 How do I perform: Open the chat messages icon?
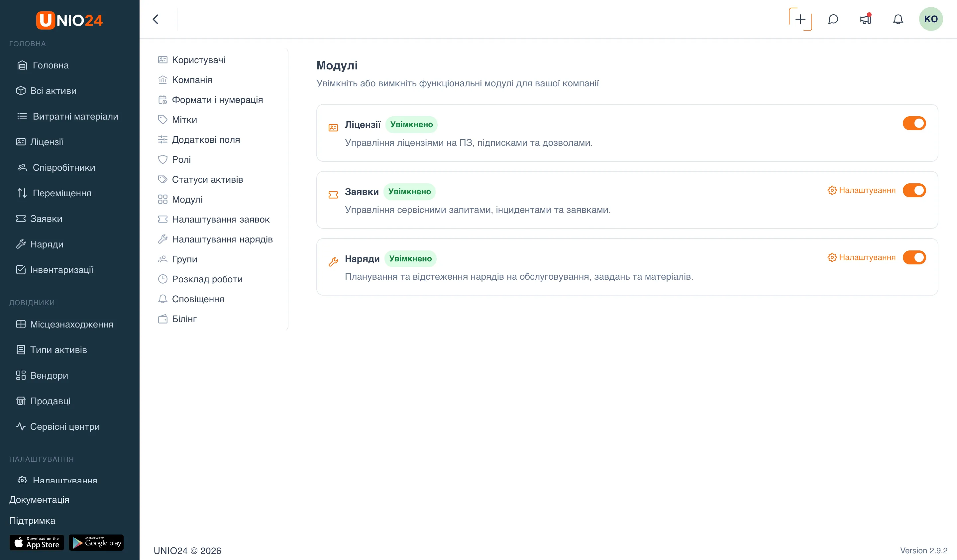833,19
